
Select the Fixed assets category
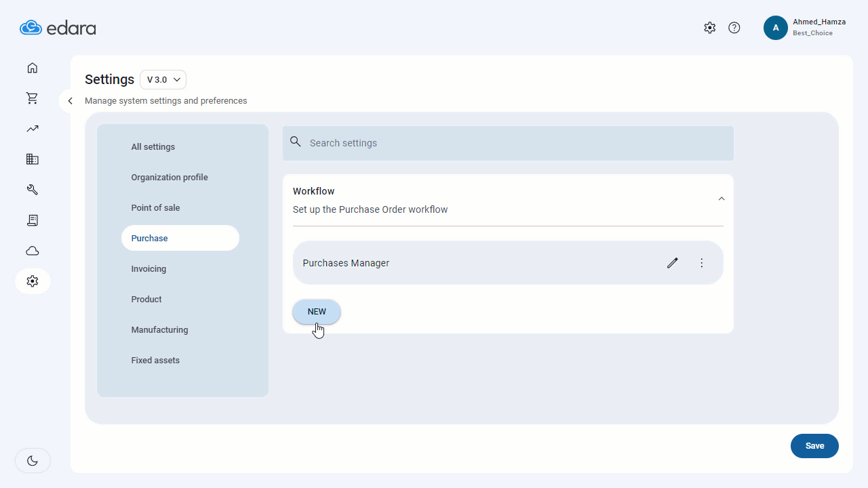click(x=155, y=361)
